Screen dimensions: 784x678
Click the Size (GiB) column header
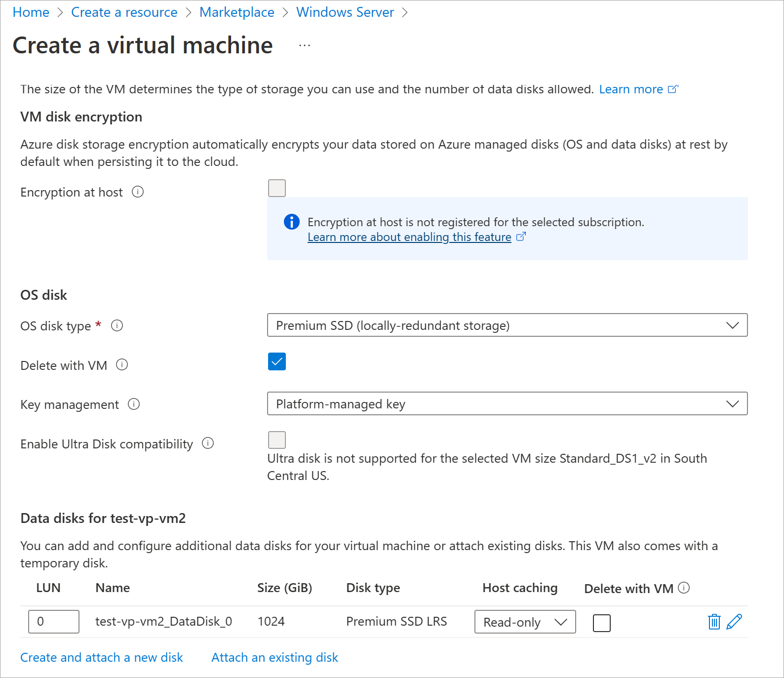tap(285, 588)
